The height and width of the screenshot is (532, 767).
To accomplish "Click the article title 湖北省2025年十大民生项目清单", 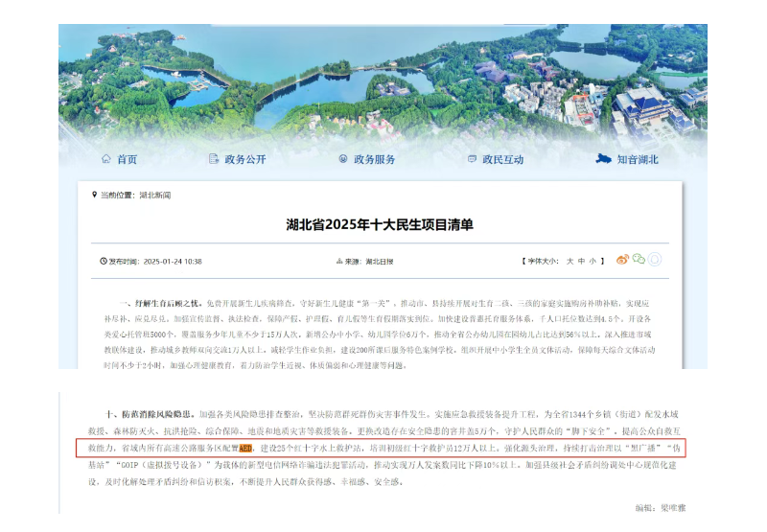I will [380, 224].
